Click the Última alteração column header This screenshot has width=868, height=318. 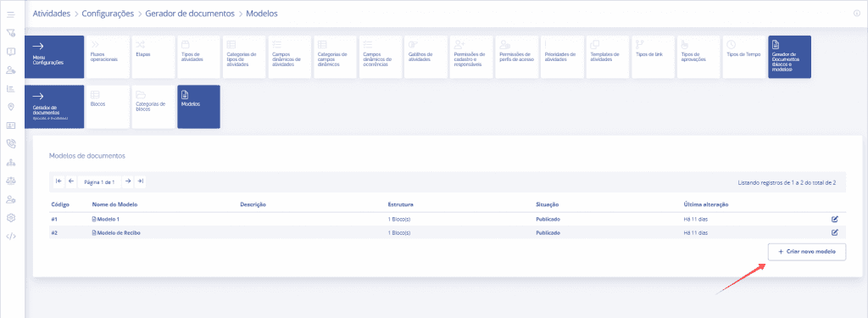pyautogui.click(x=706, y=204)
